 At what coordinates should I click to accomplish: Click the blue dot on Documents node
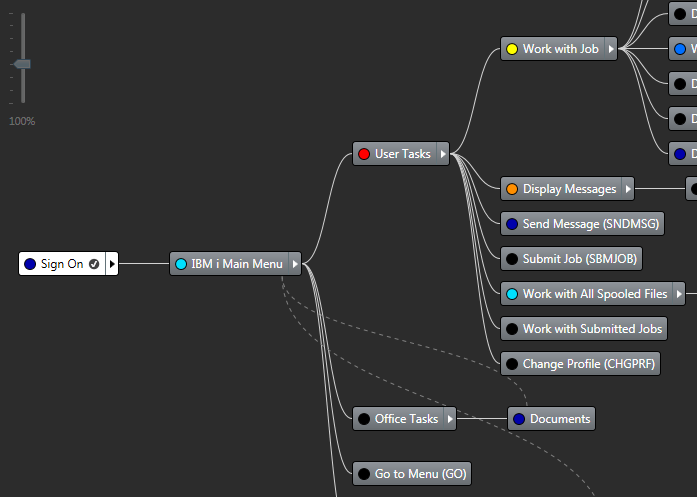click(519, 419)
